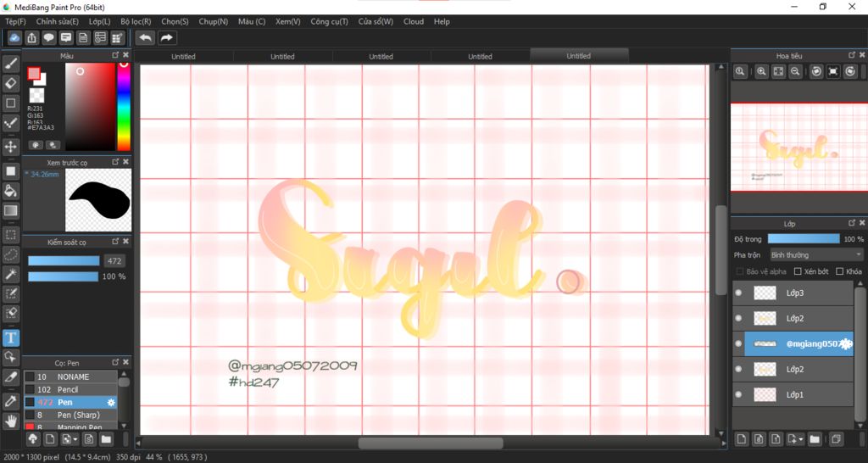Add a new layer in Lớp panel
The image size is (868, 463).
pyautogui.click(x=742, y=439)
